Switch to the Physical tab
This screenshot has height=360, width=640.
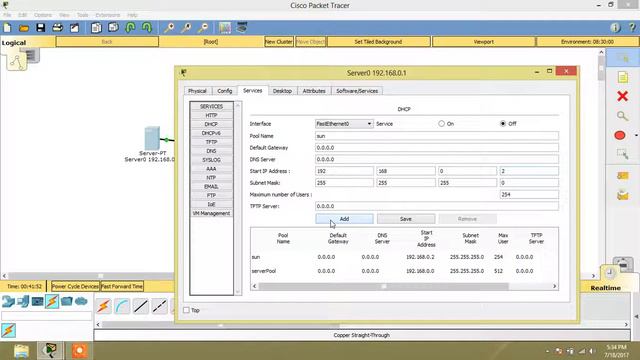coord(197,91)
